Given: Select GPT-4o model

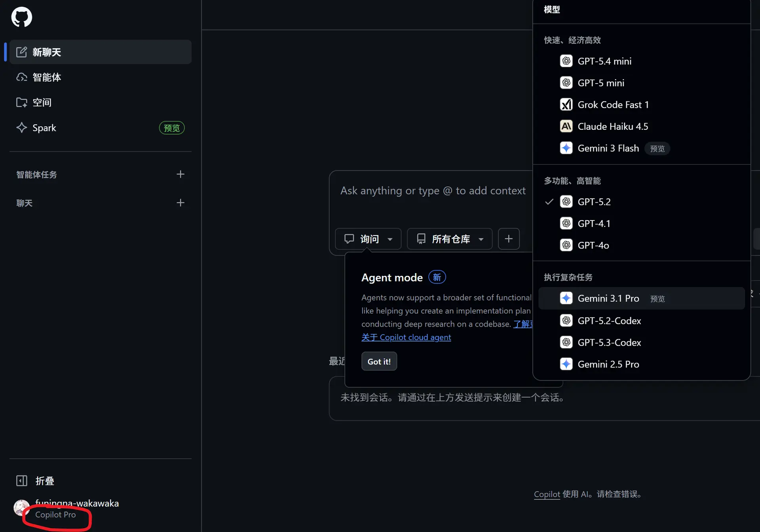Looking at the screenshot, I should (642, 245).
